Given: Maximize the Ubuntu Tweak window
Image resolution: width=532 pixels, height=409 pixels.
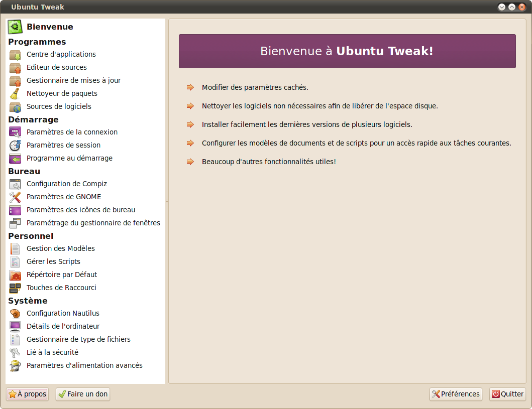Looking at the screenshot, I should 512,7.
